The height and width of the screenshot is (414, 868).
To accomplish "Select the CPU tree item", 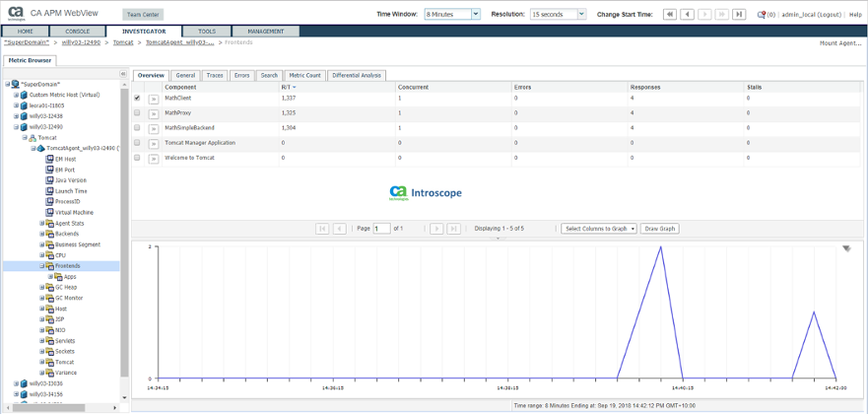I will (60, 255).
